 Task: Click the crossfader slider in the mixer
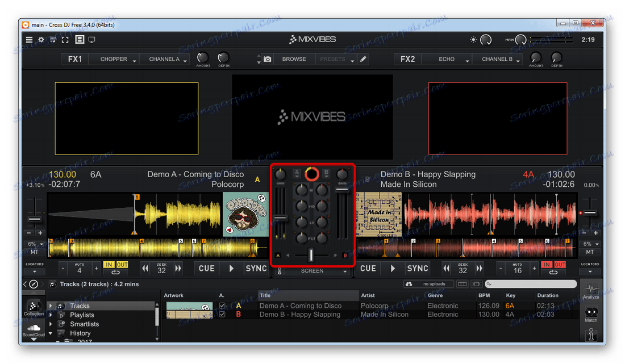tap(311, 256)
